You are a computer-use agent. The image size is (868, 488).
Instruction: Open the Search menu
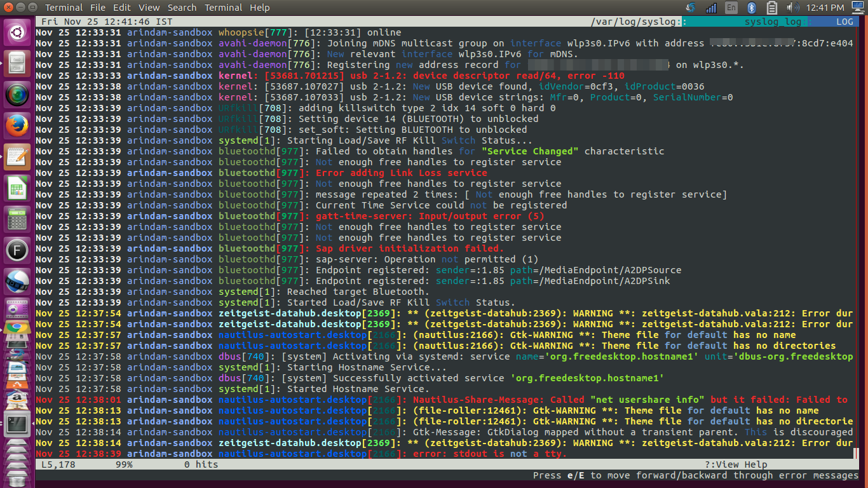(182, 7)
